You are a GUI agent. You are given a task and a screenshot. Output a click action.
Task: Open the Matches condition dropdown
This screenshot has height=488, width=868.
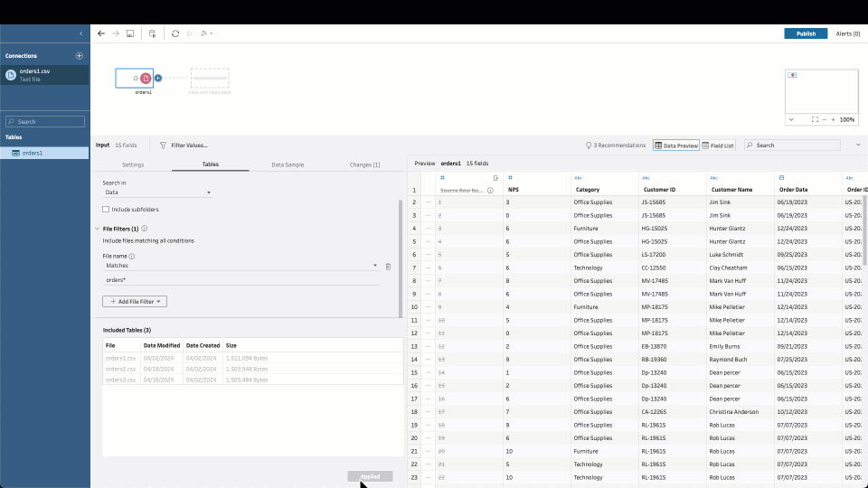241,266
